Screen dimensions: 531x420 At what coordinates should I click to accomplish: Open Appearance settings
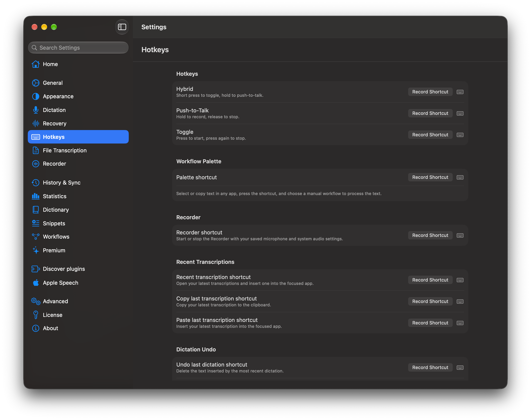78,96
